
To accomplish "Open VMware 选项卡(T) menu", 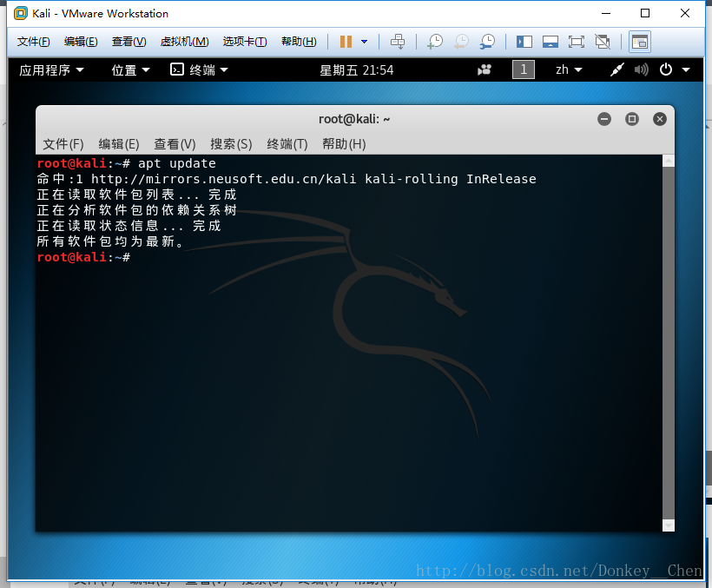I will 245,42.
